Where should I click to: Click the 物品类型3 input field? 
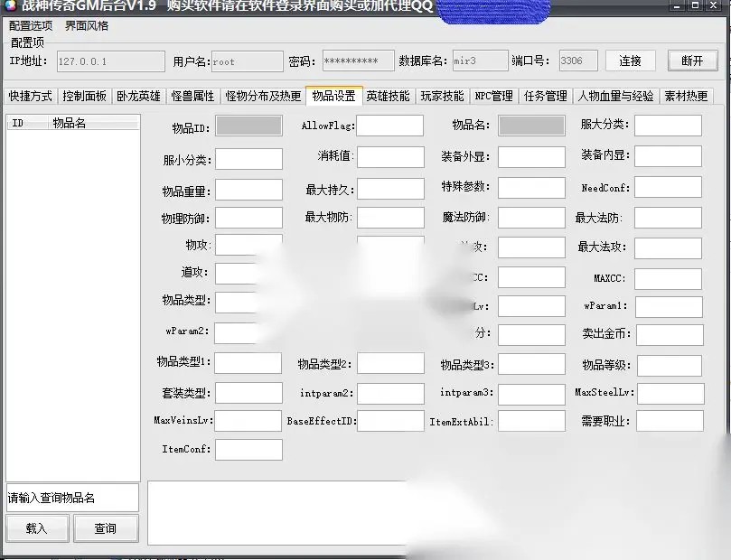coord(531,364)
